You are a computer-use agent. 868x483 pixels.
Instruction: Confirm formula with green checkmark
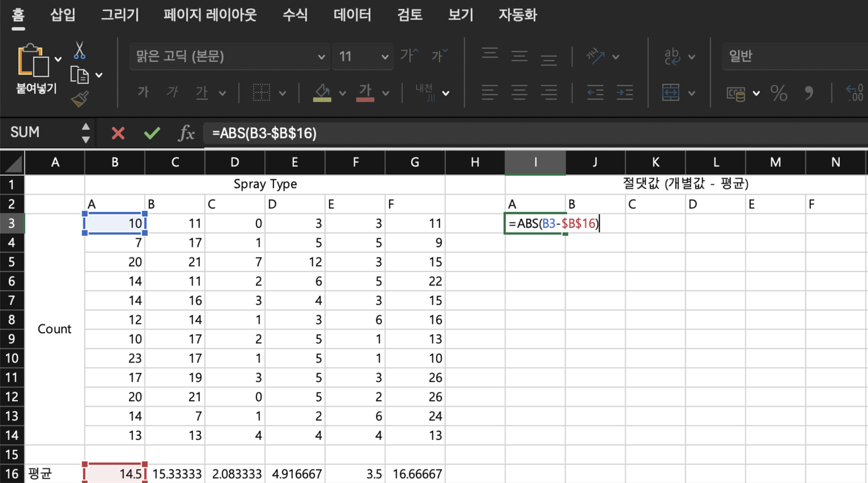pos(152,133)
